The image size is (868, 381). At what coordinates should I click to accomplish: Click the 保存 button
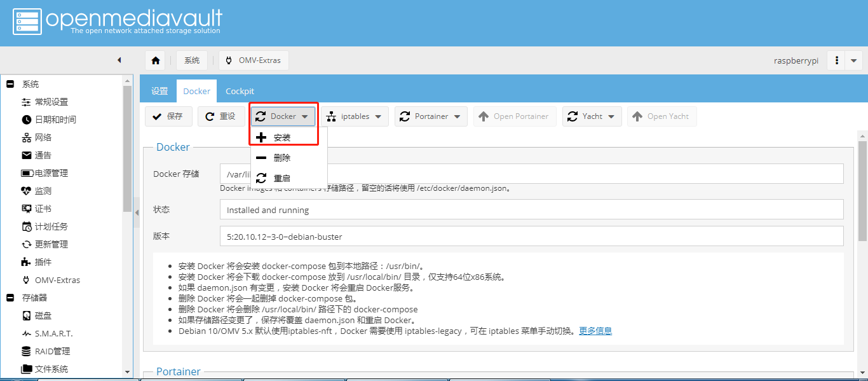point(168,116)
